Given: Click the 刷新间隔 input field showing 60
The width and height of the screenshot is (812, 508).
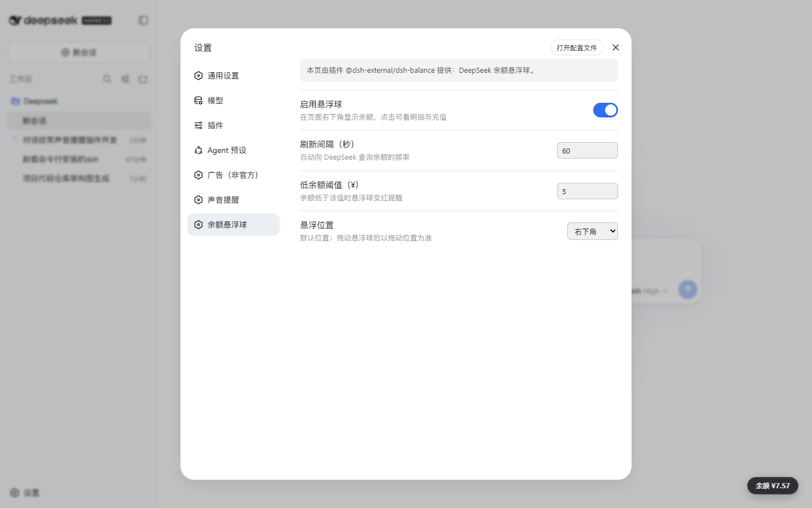Looking at the screenshot, I should pos(588,151).
